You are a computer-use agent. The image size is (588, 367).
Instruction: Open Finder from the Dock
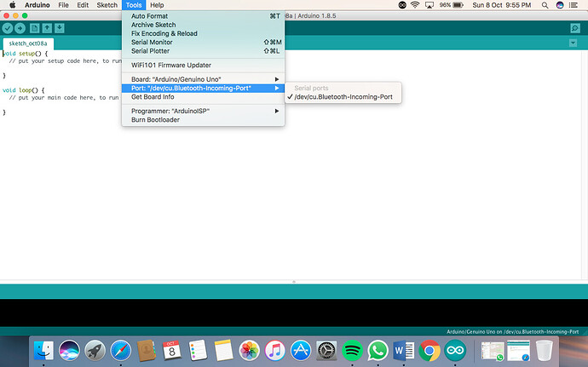tap(43, 351)
